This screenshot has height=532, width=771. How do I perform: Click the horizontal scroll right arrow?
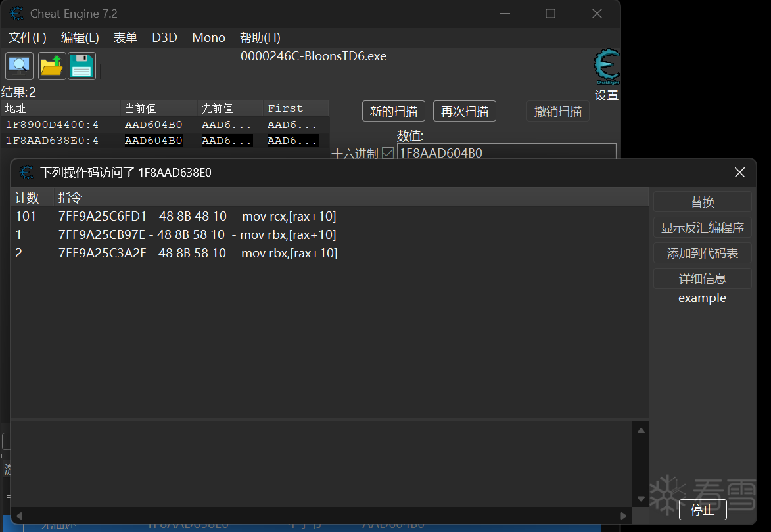[x=624, y=516]
